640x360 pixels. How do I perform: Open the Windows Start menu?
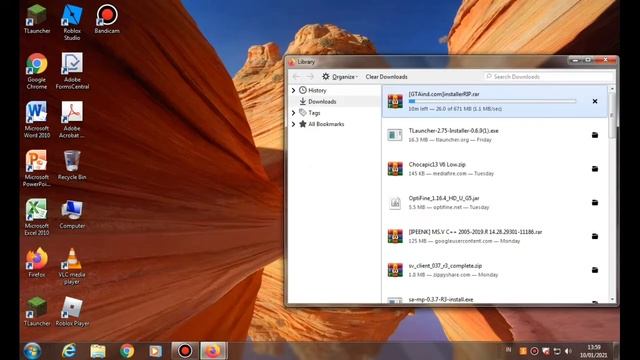32,351
